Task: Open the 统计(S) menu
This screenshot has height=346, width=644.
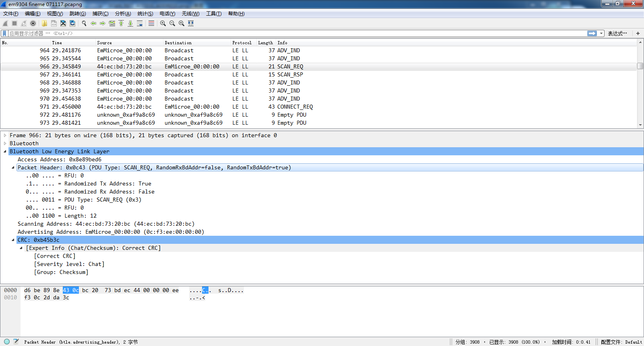Action: [x=145, y=14]
